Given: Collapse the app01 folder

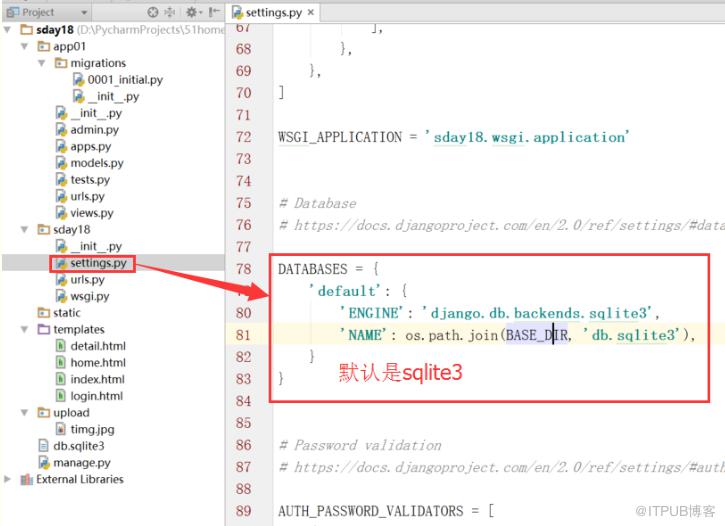Looking at the screenshot, I should tap(25, 46).
